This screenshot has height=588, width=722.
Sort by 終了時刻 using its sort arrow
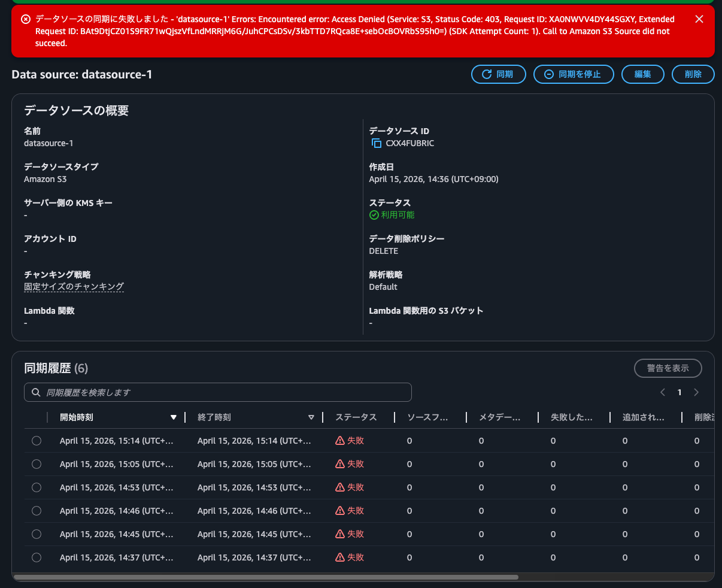pyautogui.click(x=311, y=417)
